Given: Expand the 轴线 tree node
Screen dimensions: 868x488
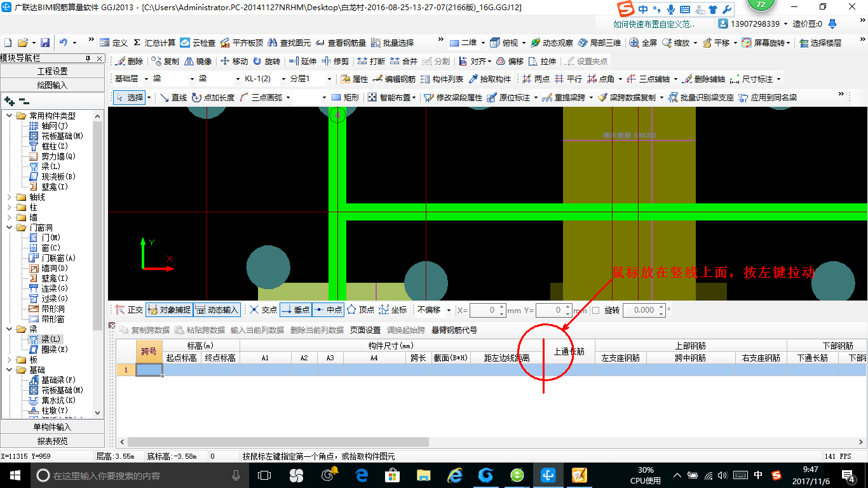Looking at the screenshot, I should coord(10,197).
